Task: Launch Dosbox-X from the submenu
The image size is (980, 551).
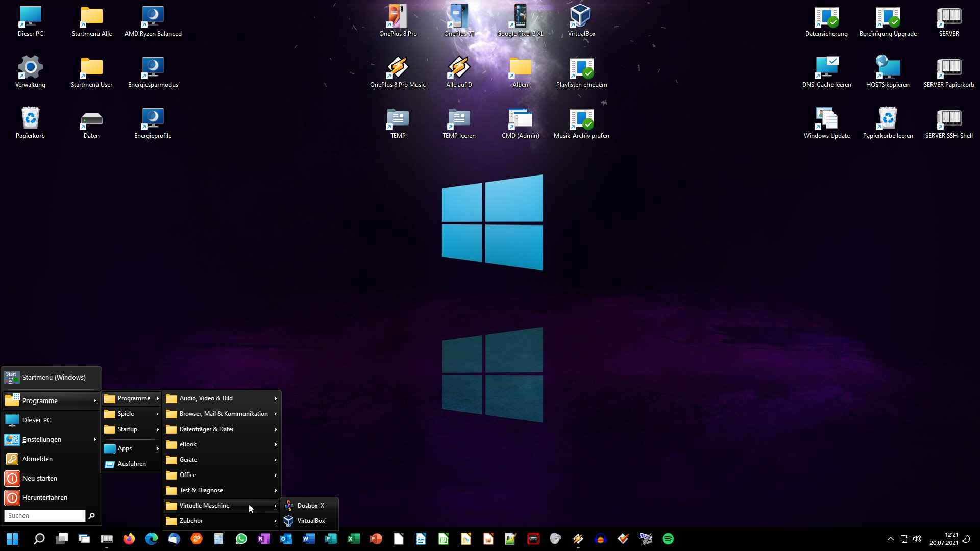Action: click(310, 506)
